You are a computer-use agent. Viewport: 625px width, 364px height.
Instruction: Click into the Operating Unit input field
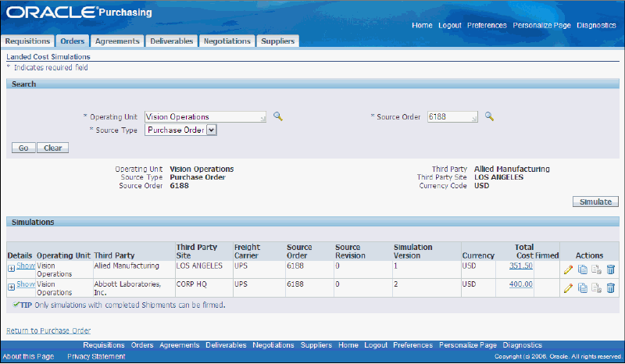click(x=205, y=117)
